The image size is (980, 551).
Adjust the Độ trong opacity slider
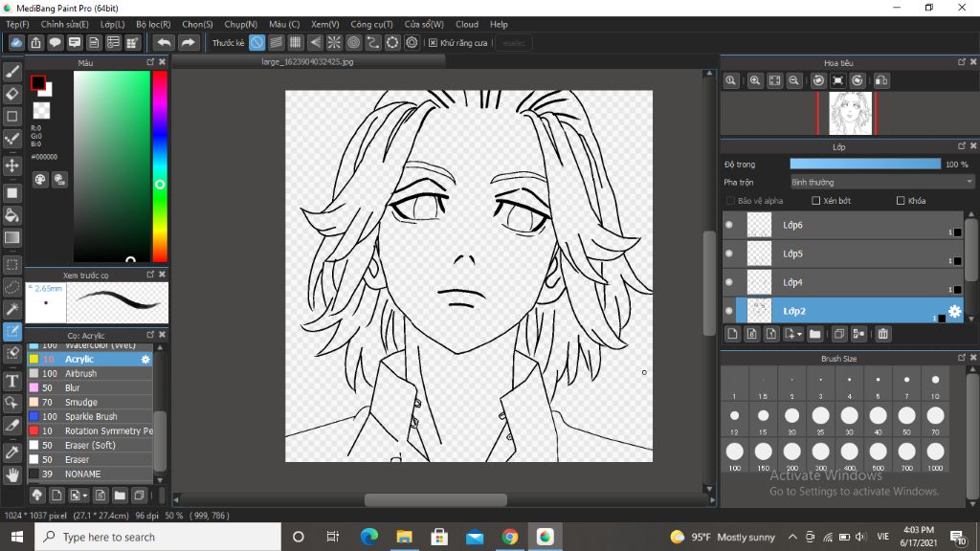click(x=865, y=164)
